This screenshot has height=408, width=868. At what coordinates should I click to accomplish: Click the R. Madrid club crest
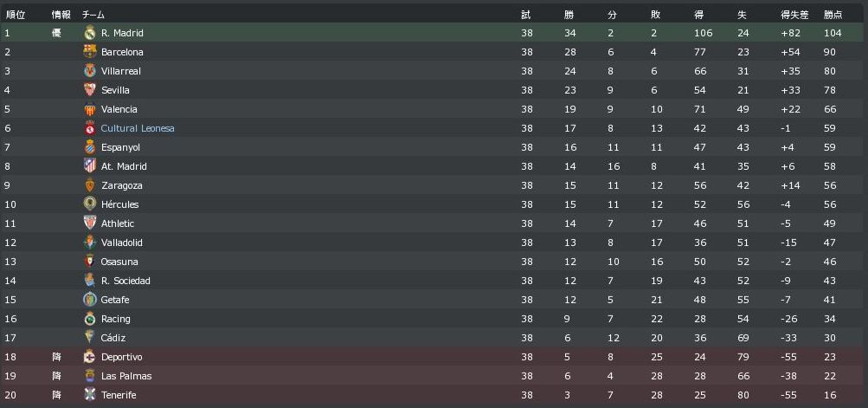coord(89,33)
